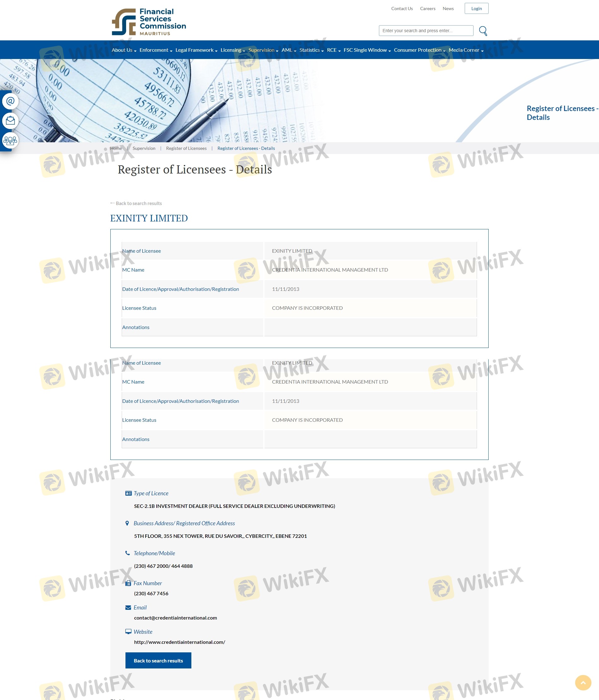Open the Consumer Protection dropdown
This screenshot has height=700, width=599.
coord(419,50)
